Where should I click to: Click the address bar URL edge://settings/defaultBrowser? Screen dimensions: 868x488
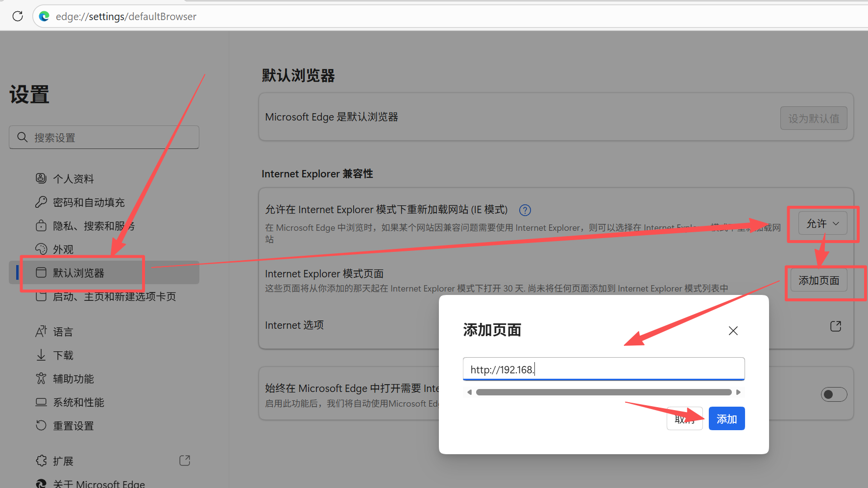[126, 16]
